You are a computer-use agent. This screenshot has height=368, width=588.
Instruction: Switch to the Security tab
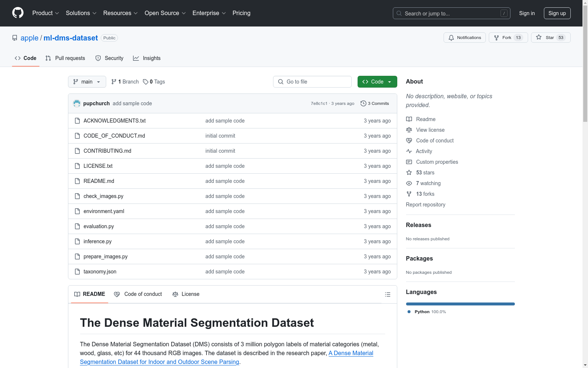point(109,58)
